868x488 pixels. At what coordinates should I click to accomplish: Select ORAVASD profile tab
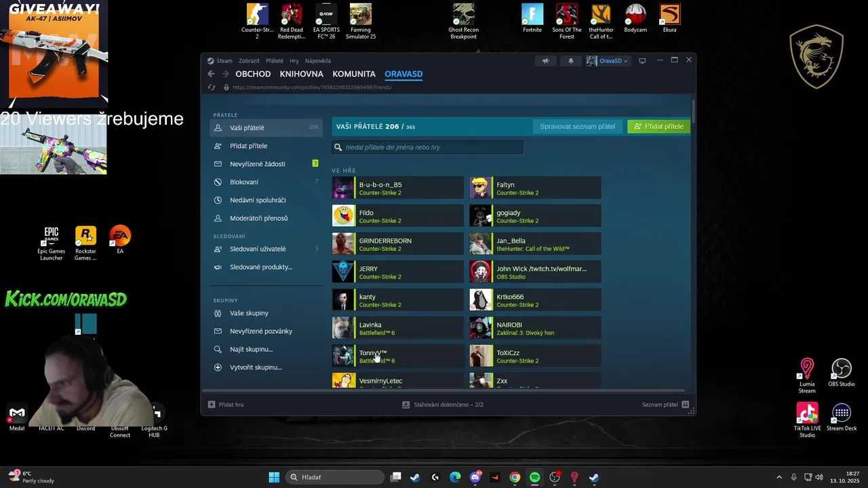click(403, 74)
